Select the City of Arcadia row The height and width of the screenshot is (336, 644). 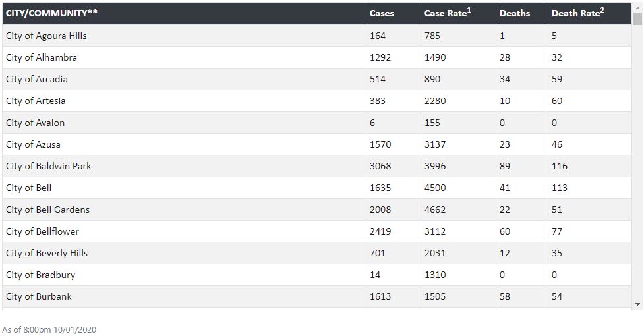317,79
